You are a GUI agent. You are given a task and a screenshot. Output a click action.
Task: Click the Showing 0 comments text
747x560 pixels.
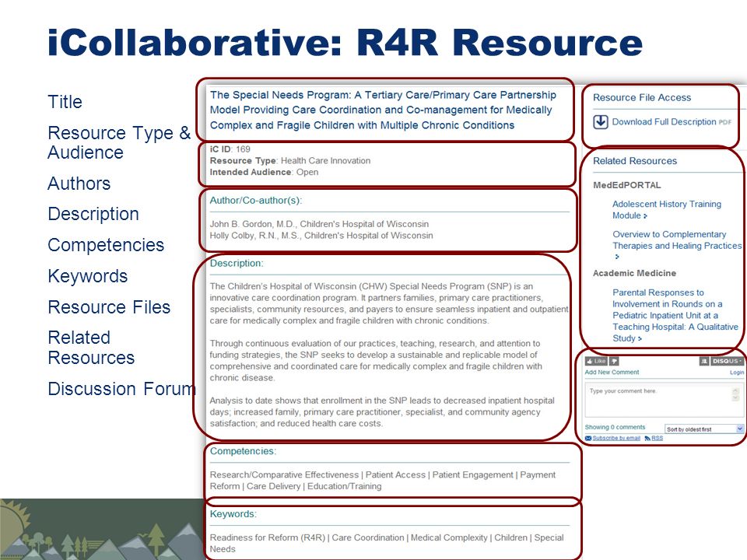[615, 427]
